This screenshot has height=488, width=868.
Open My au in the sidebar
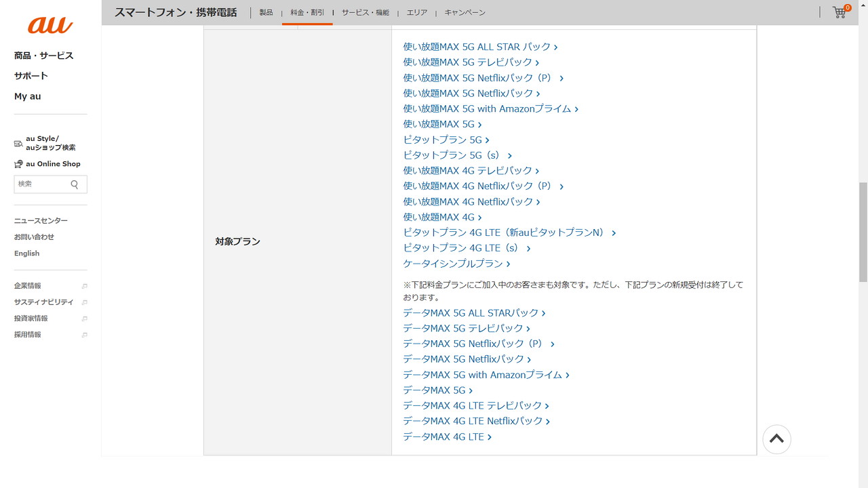tap(28, 96)
